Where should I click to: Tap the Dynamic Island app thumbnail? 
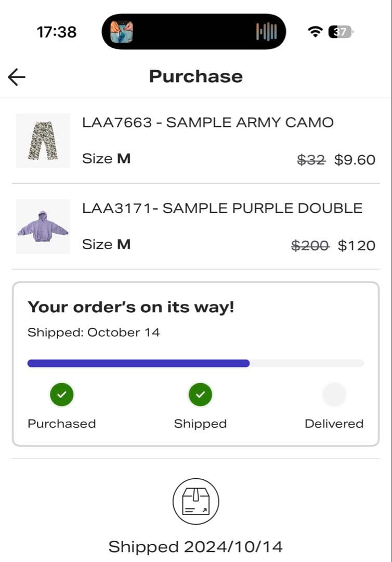[x=122, y=32]
